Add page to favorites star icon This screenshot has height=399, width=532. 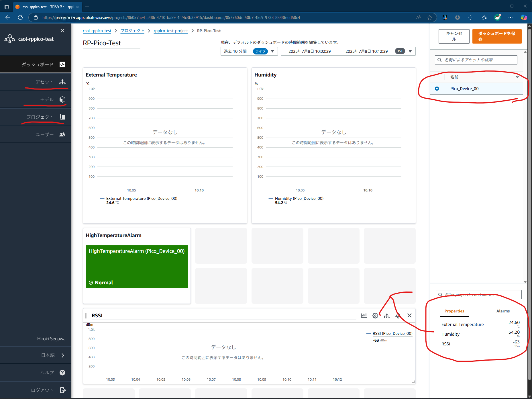[430, 17]
